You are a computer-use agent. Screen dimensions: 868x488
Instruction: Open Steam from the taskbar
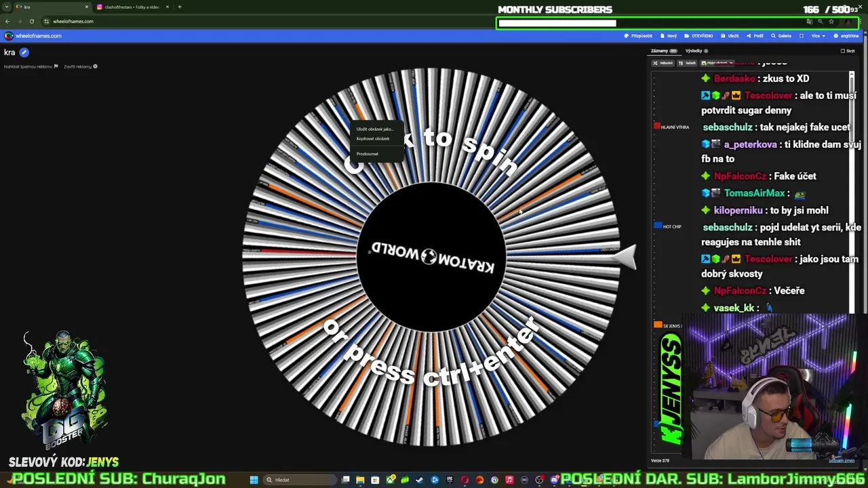pyautogui.click(x=419, y=480)
